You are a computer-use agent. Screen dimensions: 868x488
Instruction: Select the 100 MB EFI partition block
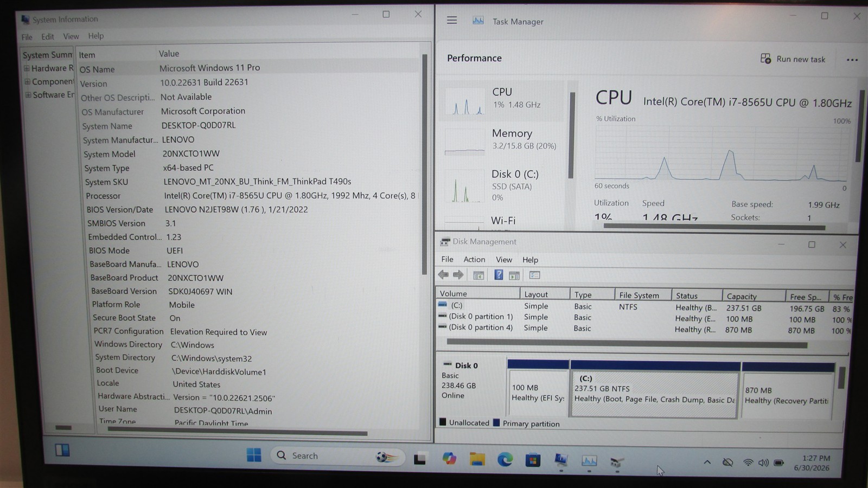pos(538,388)
